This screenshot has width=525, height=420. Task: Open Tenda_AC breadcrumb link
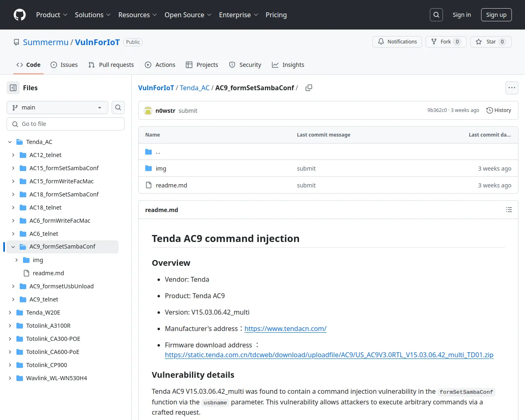click(194, 88)
